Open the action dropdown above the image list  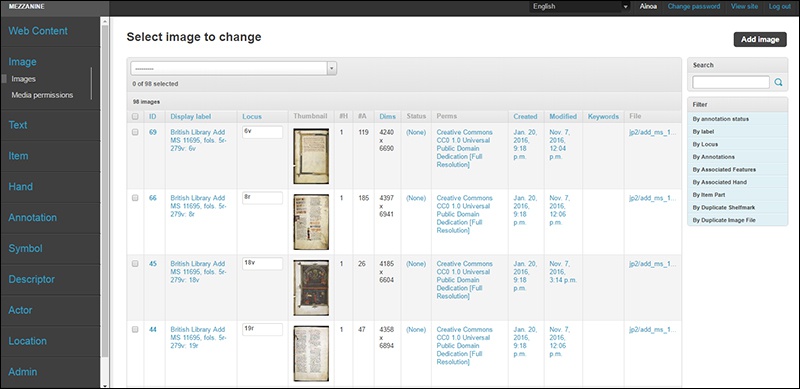pyautogui.click(x=234, y=68)
